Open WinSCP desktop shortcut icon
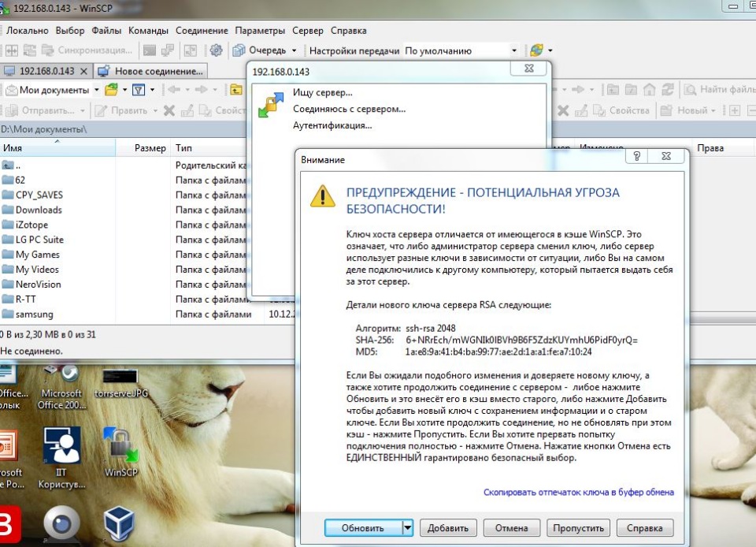756x547 pixels. pos(120,451)
